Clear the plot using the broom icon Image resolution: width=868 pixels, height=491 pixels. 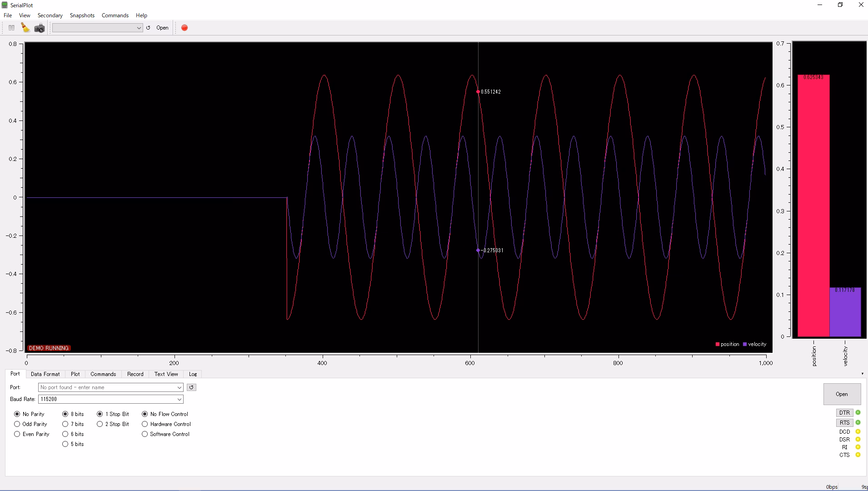25,28
